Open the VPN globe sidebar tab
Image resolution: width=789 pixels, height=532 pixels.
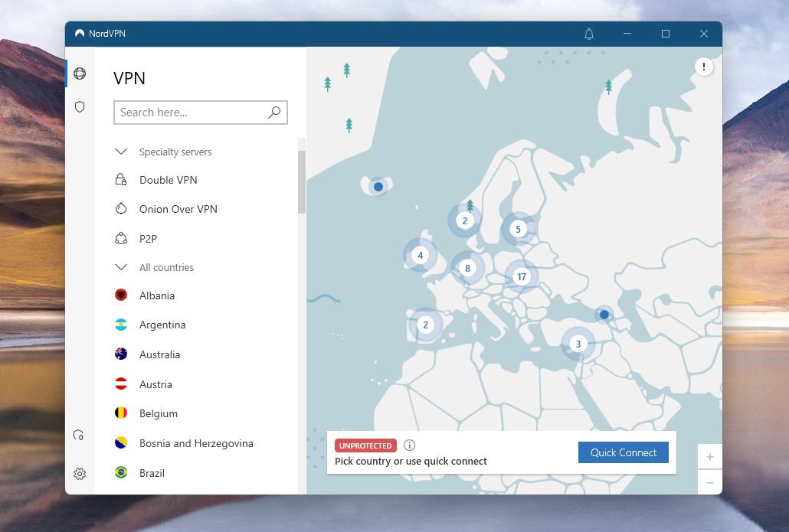[80, 73]
